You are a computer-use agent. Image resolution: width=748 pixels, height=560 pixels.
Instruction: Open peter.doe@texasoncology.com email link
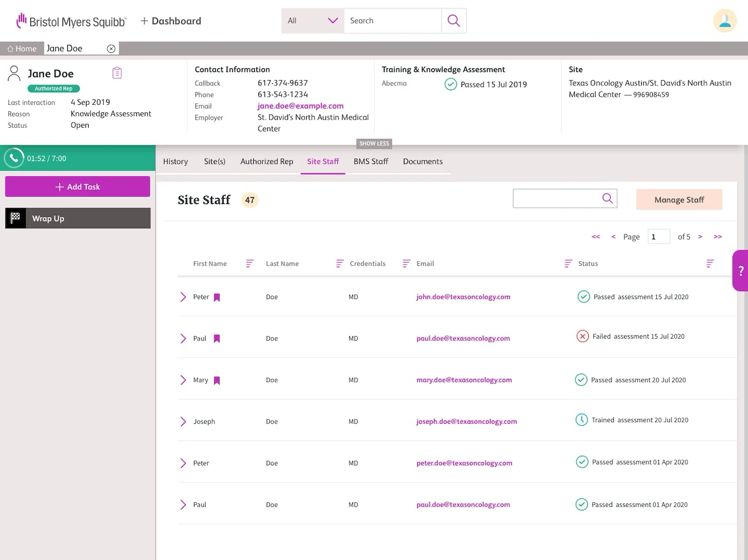click(464, 463)
